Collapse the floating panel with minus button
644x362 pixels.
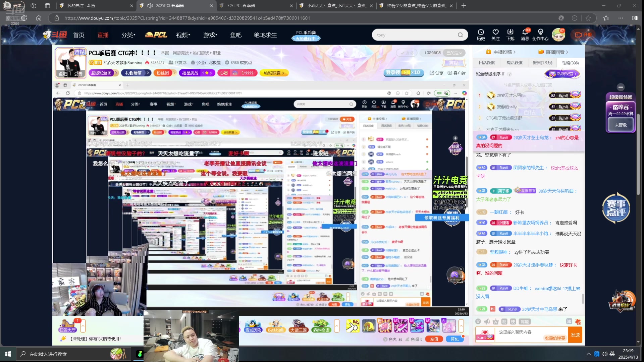pyautogui.click(x=621, y=87)
